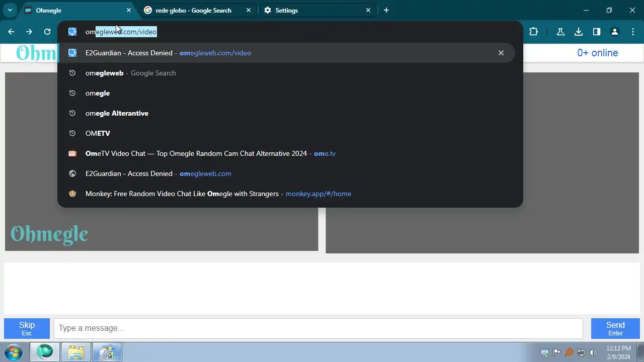
Task: Select the omegle history suggestion
Action: tap(287, 93)
